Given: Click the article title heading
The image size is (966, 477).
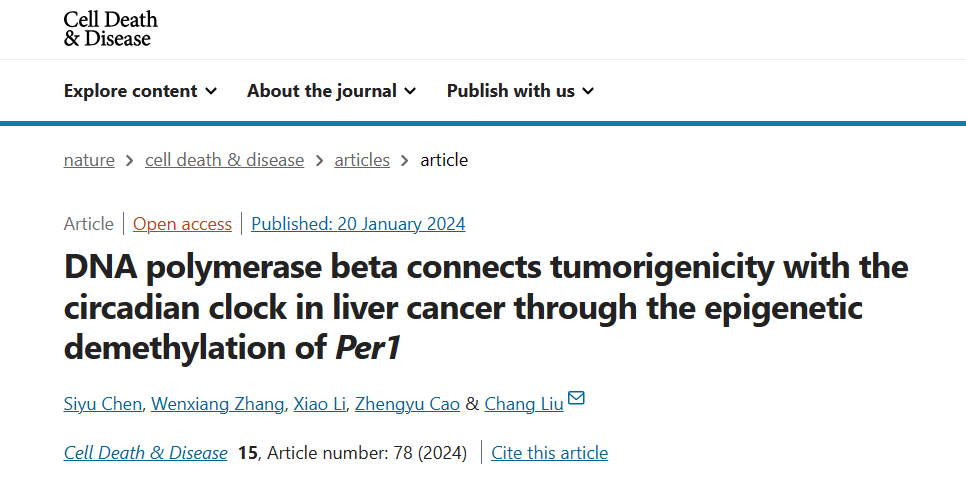Looking at the screenshot, I should pyautogui.click(x=486, y=307).
